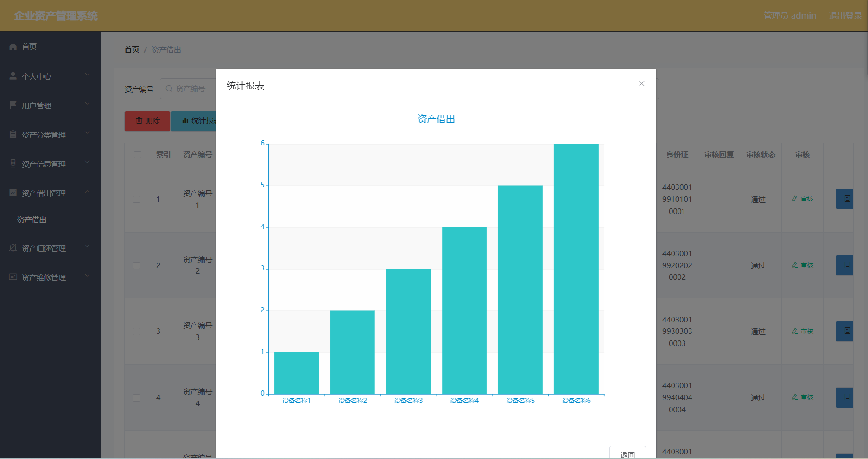This screenshot has width=868, height=459.
Task: Click the 审核 edit icon in row 2
Action: [795, 265]
